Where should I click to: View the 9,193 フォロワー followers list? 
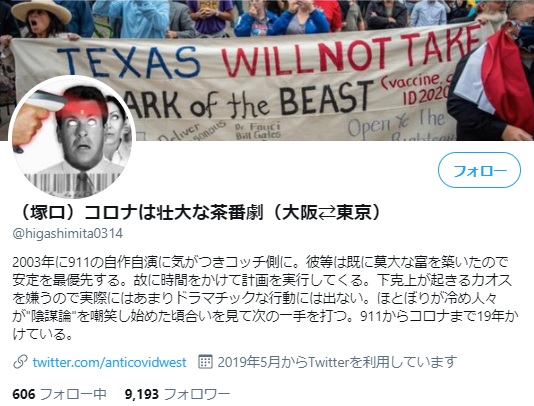pyautogui.click(x=177, y=394)
